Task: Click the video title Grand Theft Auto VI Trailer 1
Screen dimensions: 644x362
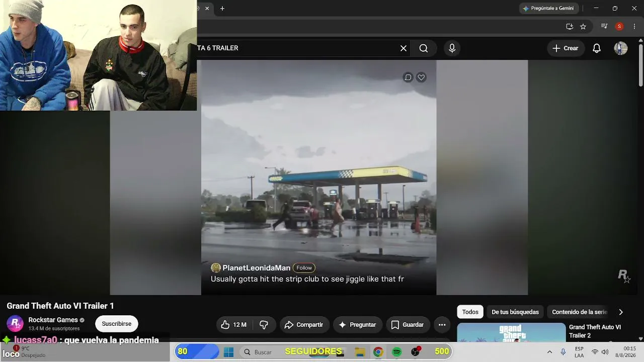Action: pyautogui.click(x=60, y=306)
